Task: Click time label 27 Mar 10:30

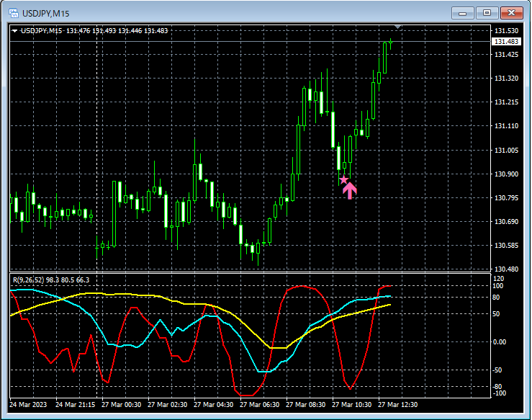Action: click(x=351, y=405)
